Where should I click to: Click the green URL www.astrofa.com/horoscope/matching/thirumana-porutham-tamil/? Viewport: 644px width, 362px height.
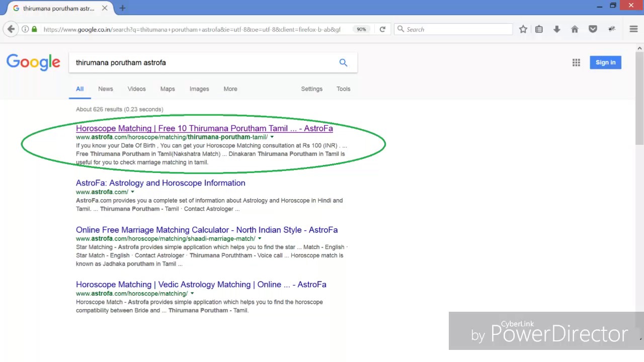[172, 137]
